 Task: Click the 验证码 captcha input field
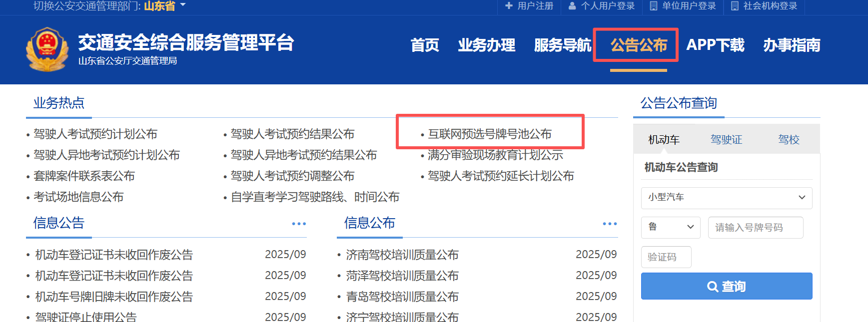(666, 257)
